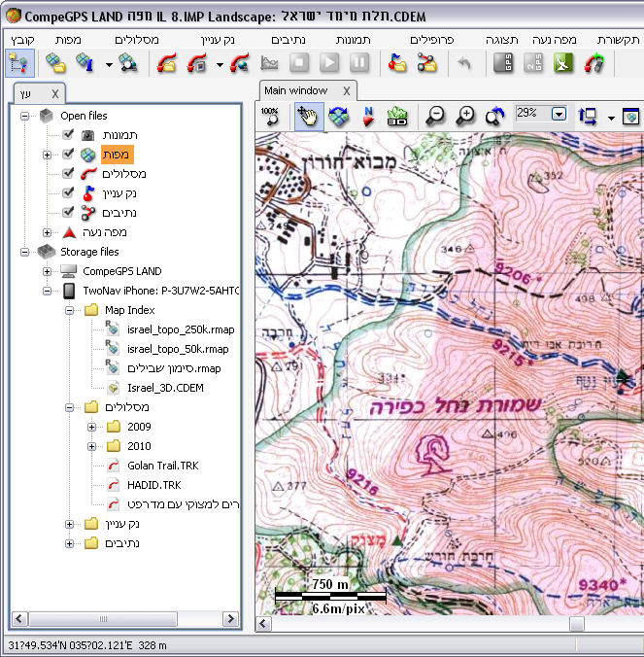This screenshot has width=644, height=657.
Task: Switch to 3D view icon
Action: click(x=397, y=115)
